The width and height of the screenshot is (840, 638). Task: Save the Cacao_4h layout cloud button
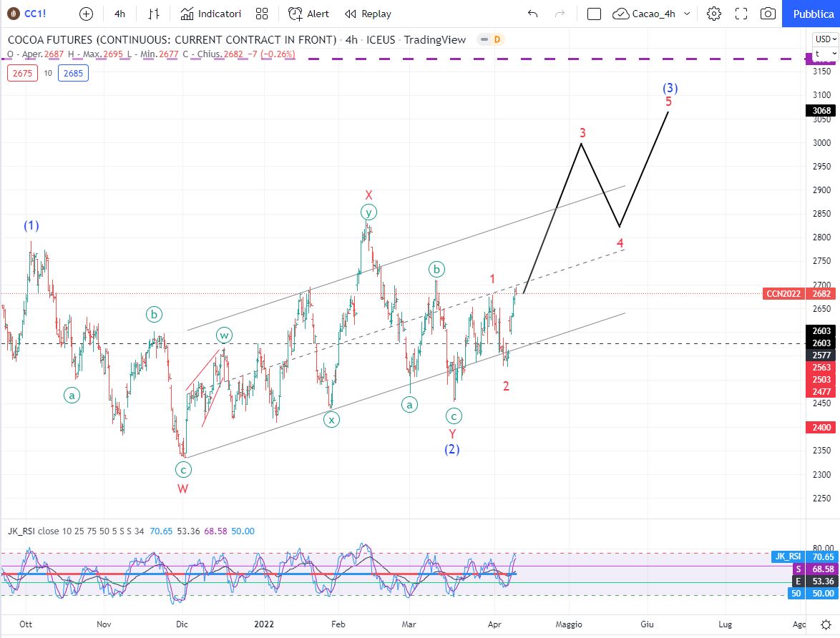coord(644,14)
